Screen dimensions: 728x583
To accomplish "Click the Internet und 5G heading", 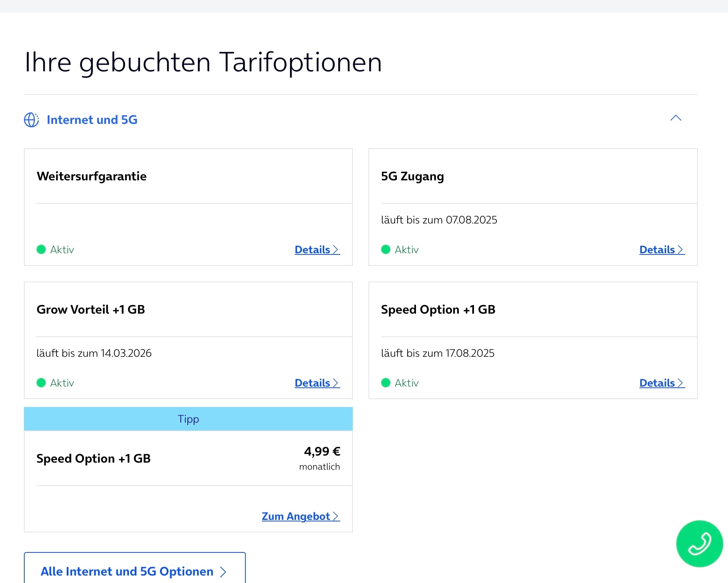I will point(92,120).
